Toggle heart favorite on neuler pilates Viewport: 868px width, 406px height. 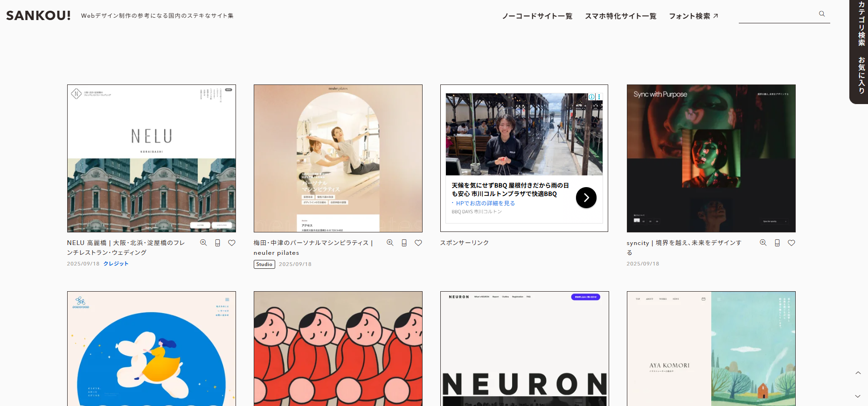418,243
